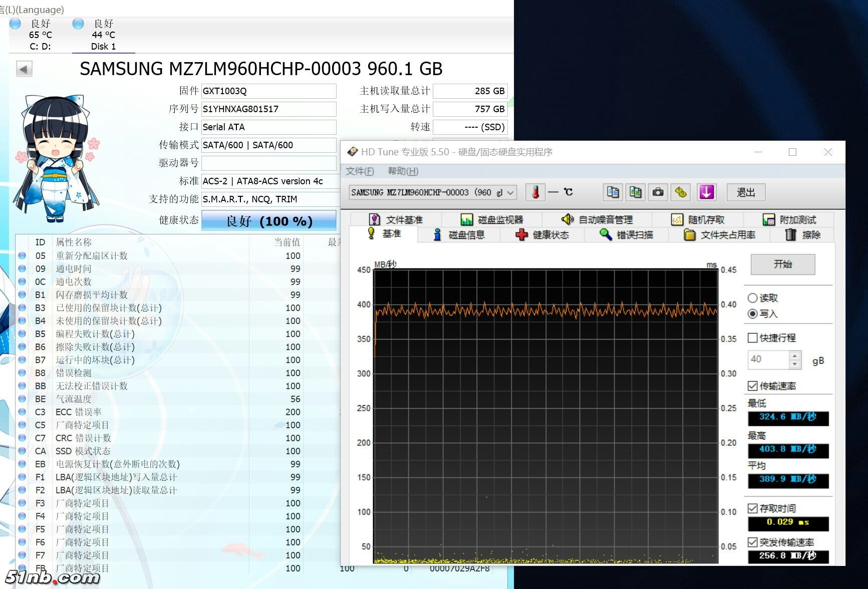Go back with the left arrow disk button
The height and width of the screenshot is (589, 868).
[24, 69]
